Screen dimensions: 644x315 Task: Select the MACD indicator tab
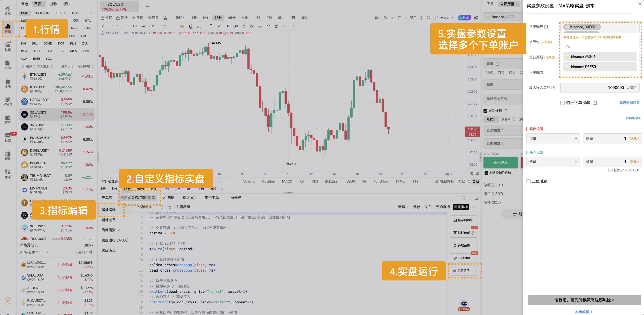pyautogui.click(x=287, y=181)
